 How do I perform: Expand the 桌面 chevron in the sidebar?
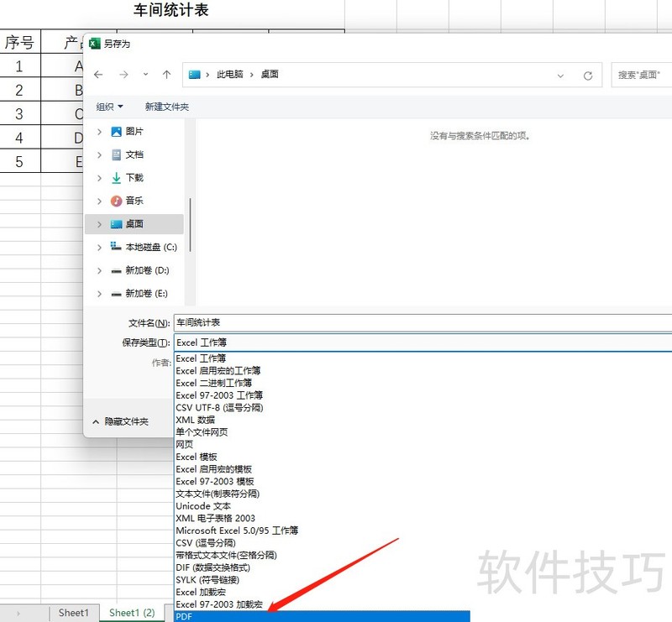(99, 223)
